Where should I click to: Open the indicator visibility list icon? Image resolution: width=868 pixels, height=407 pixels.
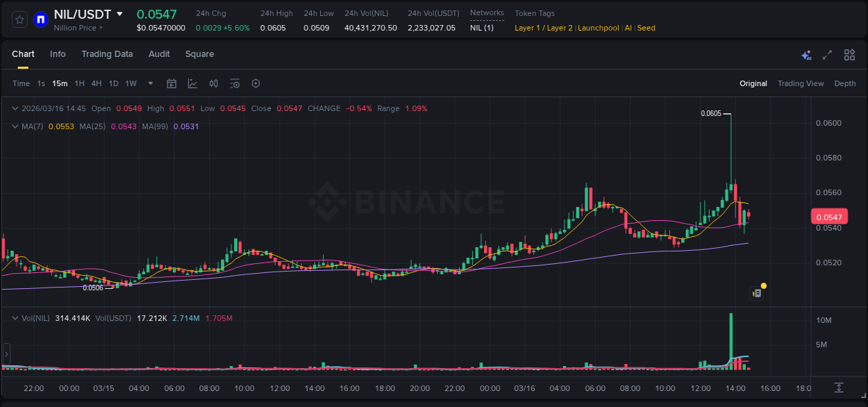234,83
